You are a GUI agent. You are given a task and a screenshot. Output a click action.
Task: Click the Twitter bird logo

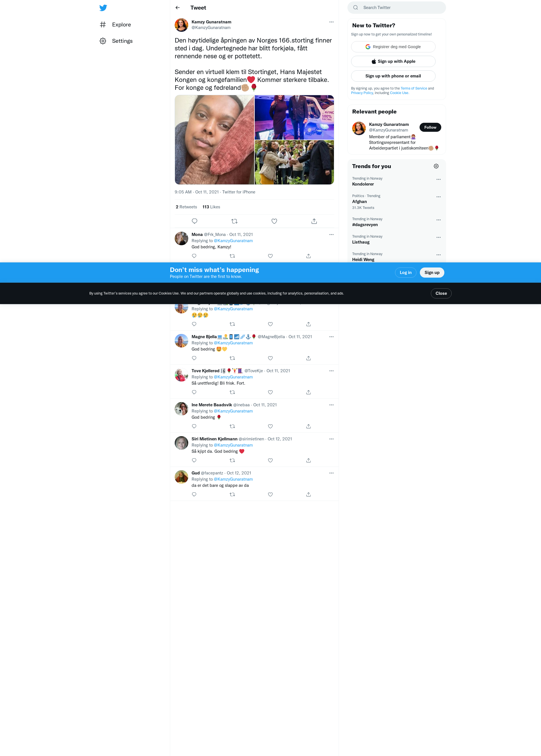pyautogui.click(x=103, y=8)
